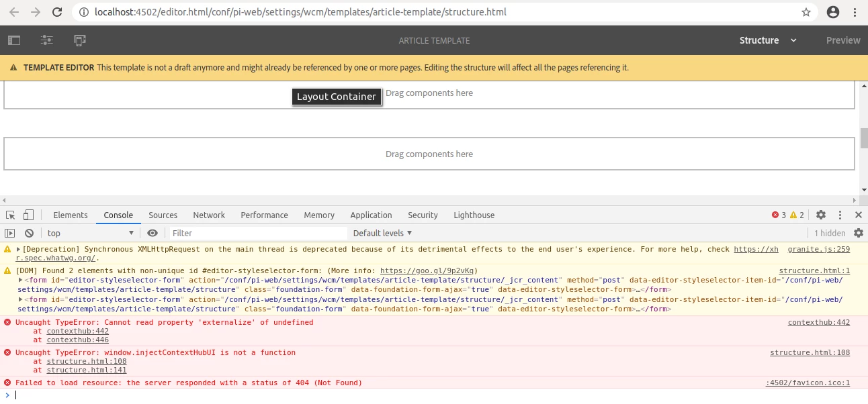
Task: Click the Layout Container tooltip label
Action: [x=337, y=97]
